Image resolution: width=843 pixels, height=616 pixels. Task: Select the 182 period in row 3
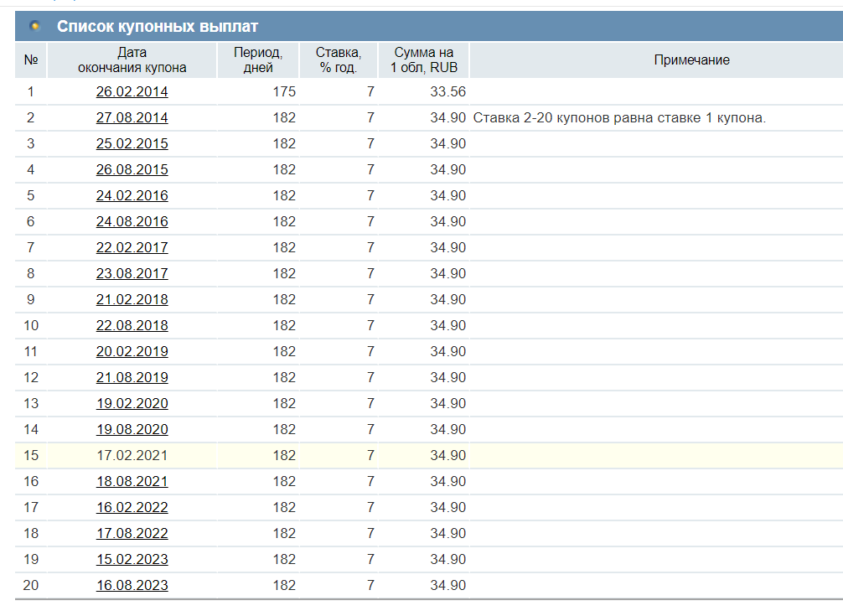click(x=284, y=143)
